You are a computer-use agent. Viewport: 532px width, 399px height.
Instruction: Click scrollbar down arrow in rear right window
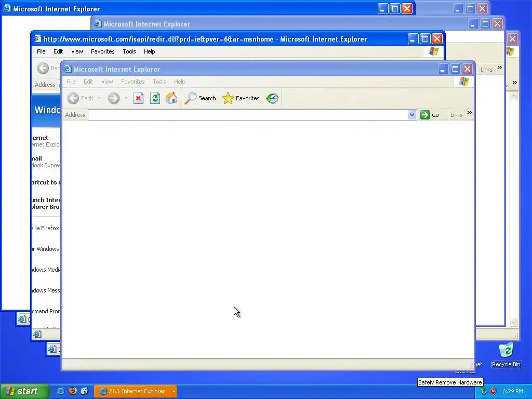513,322
